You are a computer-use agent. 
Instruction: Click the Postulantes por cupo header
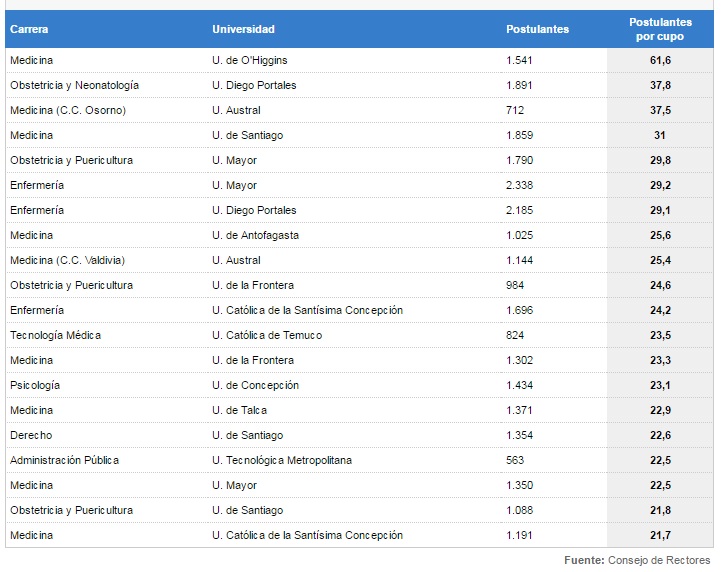coord(660,29)
